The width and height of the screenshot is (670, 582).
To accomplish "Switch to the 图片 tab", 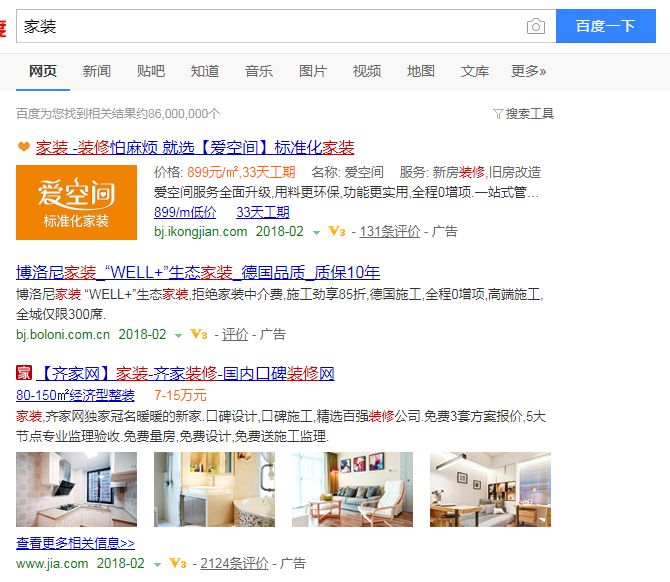I will click(313, 71).
